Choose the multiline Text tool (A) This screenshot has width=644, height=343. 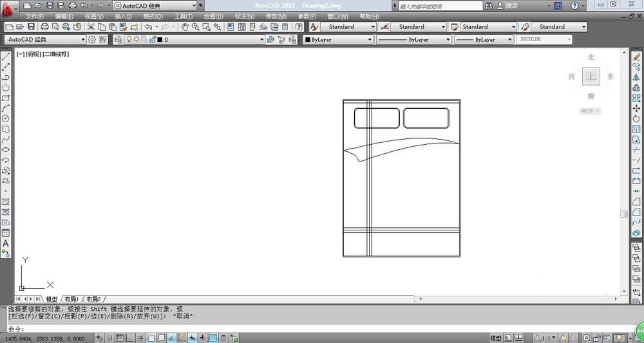click(6, 243)
